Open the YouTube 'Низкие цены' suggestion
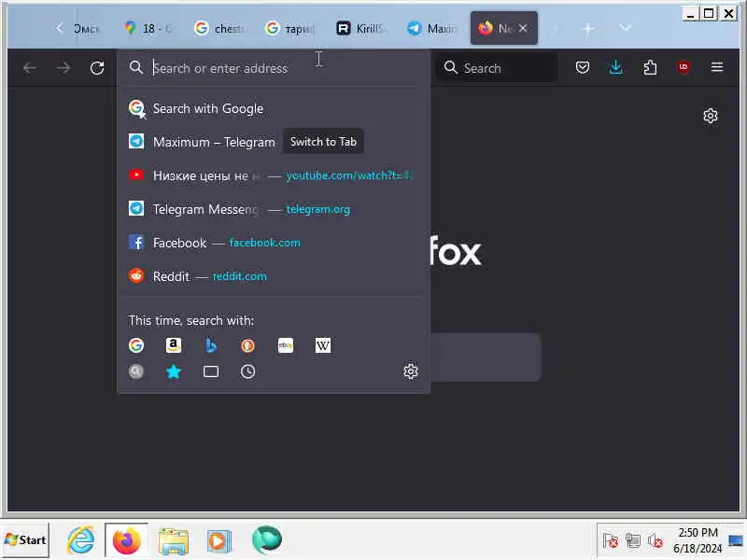Viewport: 747px width, 560px height. pyautogui.click(x=274, y=175)
